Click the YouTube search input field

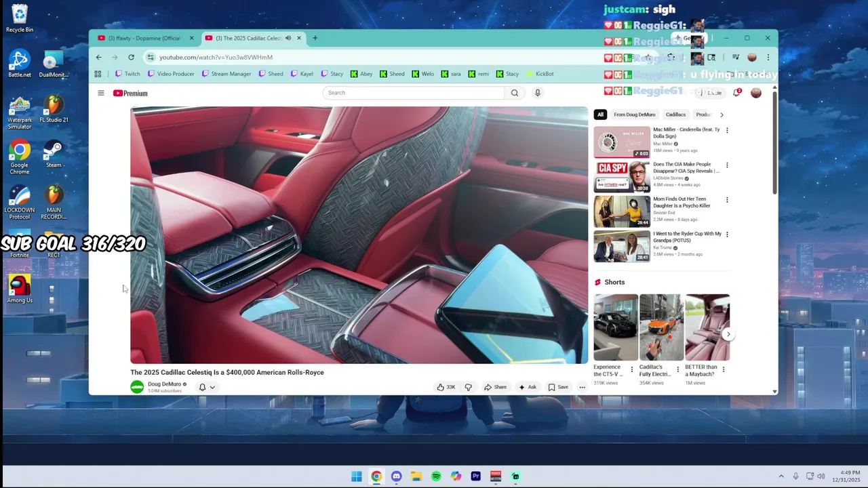pos(414,93)
